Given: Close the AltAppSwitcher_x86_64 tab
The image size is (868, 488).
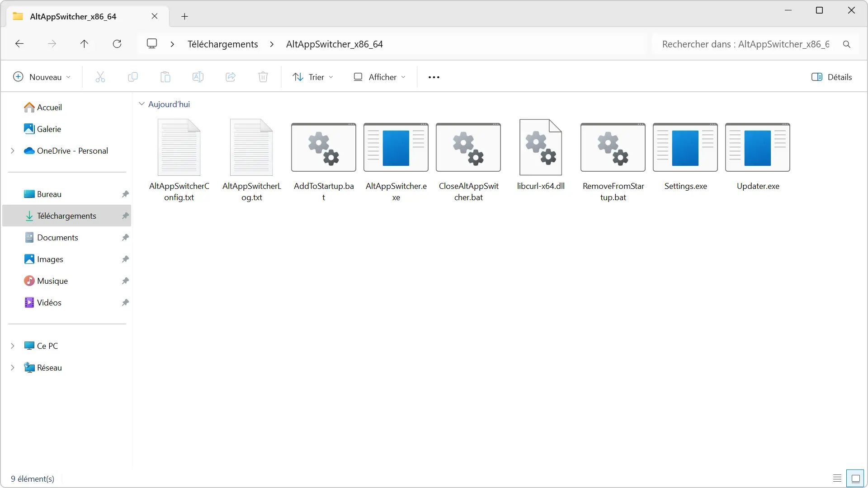Looking at the screenshot, I should [x=155, y=16].
